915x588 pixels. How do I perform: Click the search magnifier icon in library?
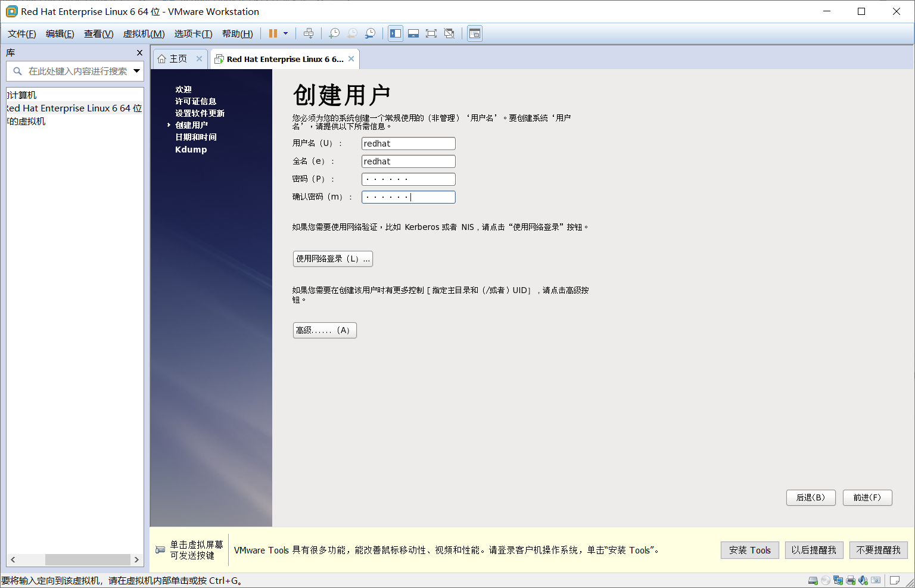pyautogui.click(x=17, y=71)
